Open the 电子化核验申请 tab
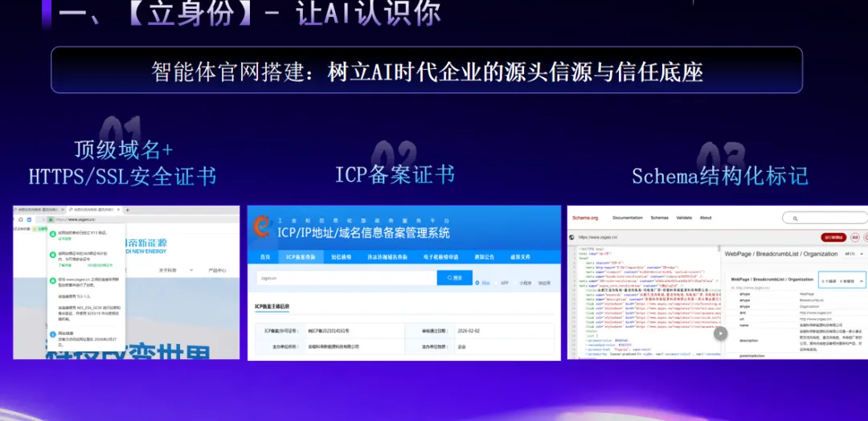Image resolution: width=868 pixels, height=421 pixels. click(x=440, y=256)
